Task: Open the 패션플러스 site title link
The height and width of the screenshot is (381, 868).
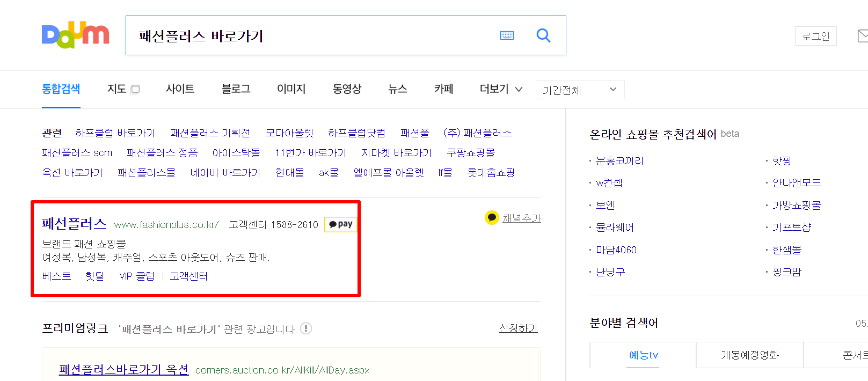Action: click(74, 224)
